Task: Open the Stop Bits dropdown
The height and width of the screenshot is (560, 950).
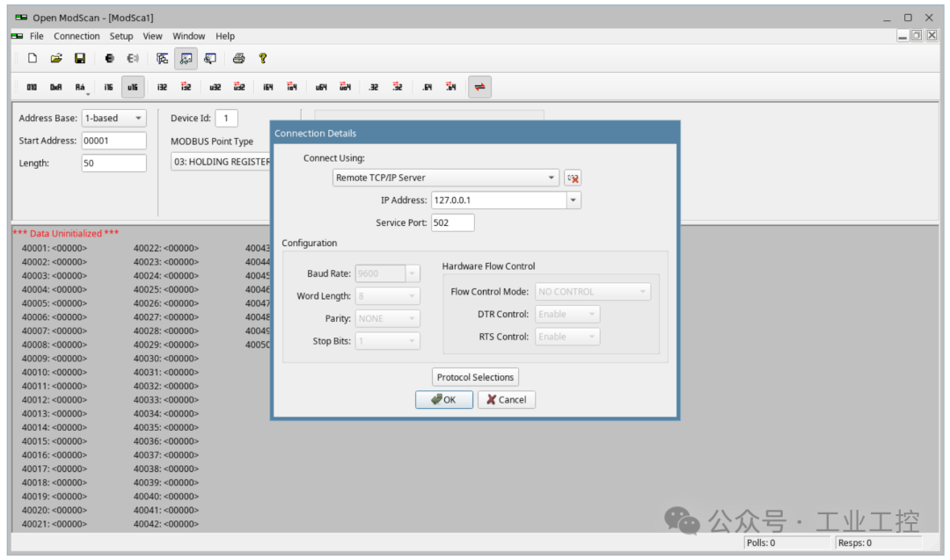Action: click(387, 341)
